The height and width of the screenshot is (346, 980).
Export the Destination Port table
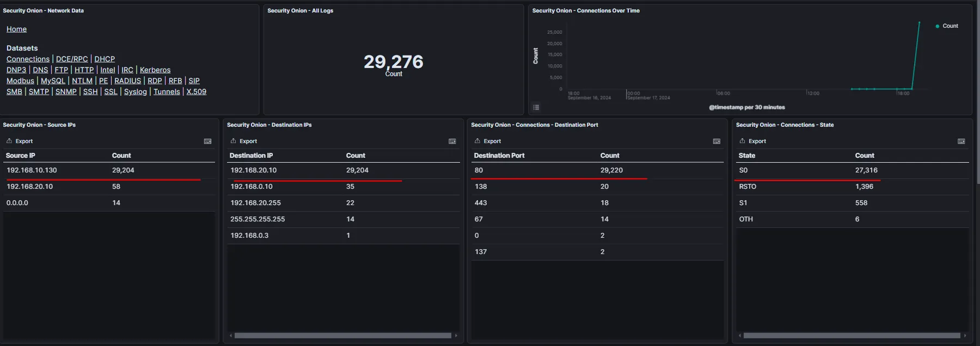(x=488, y=141)
